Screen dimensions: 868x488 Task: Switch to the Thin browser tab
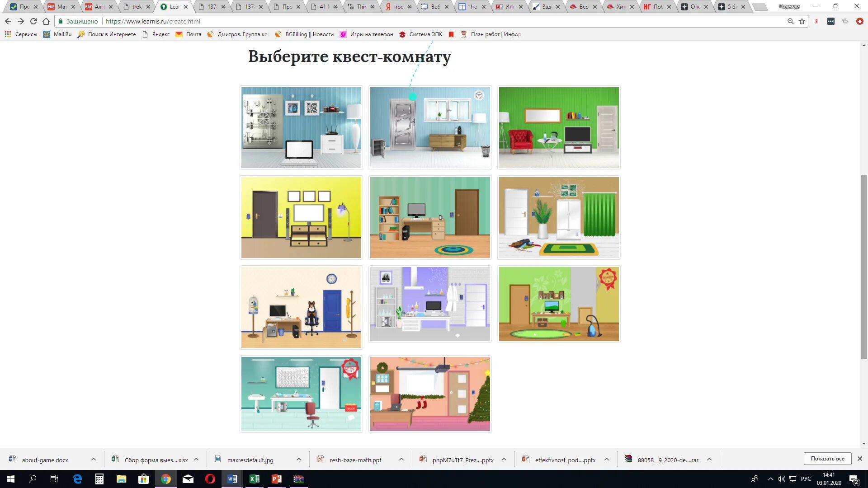pos(361,7)
